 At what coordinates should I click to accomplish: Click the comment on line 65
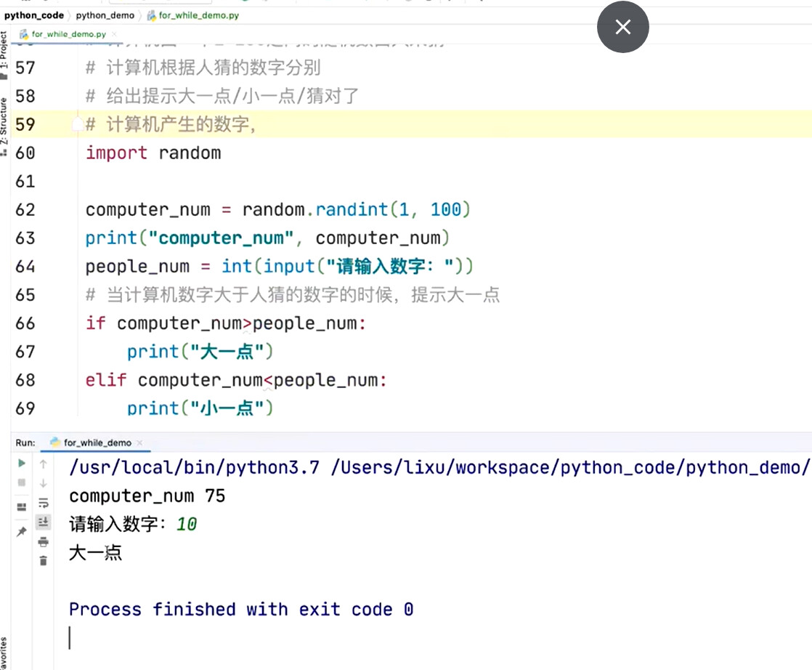(293, 295)
